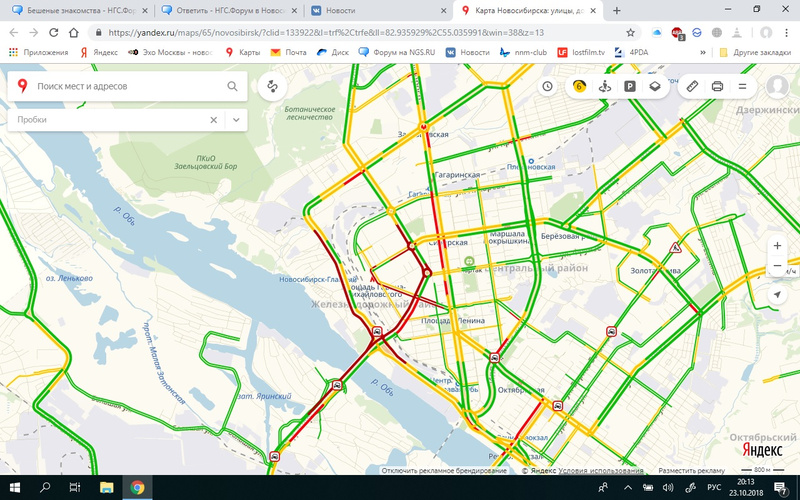The width and height of the screenshot is (800, 500).
Task: Click the my location arrow icon
Action: pos(777,295)
